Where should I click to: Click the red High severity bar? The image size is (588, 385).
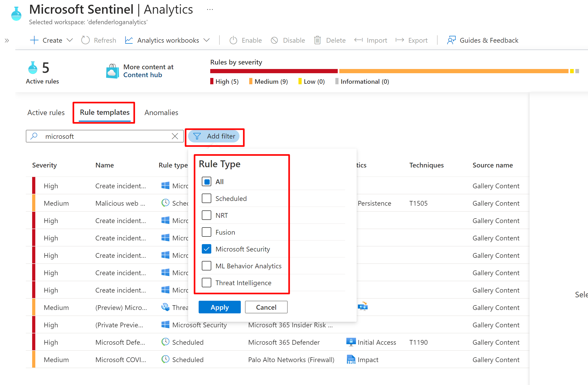pos(274,71)
